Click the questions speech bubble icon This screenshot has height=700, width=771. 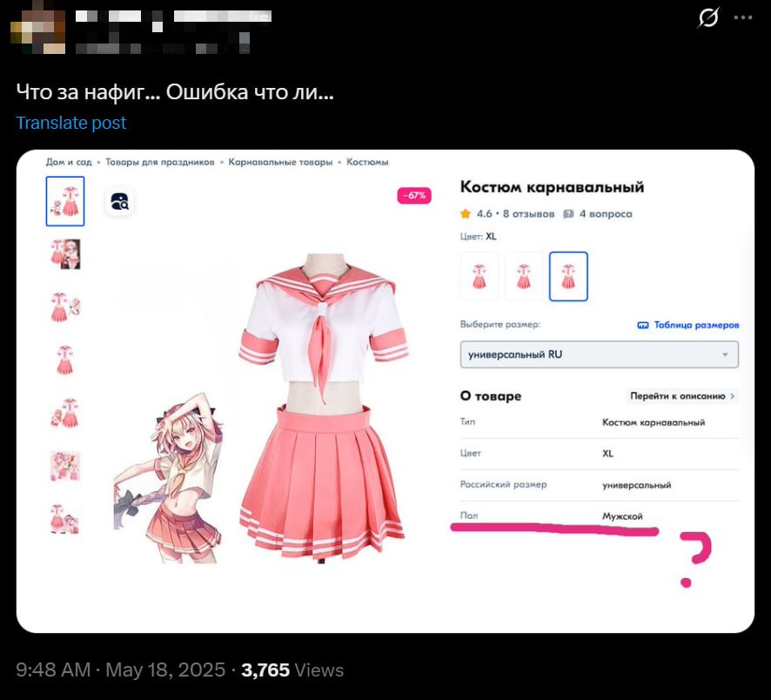click(x=568, y=213)
